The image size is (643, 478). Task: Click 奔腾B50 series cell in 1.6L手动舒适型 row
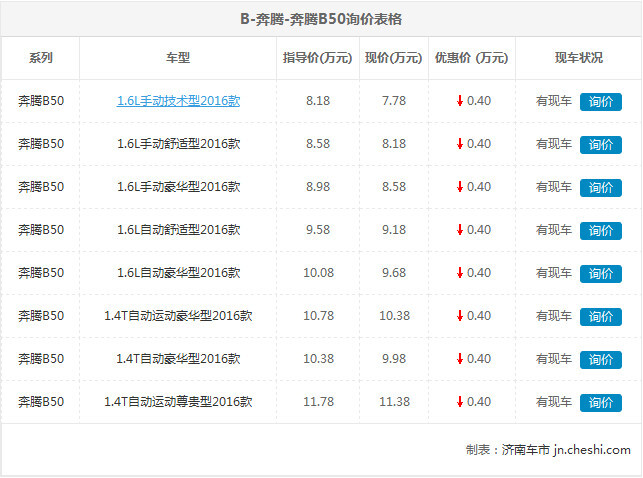click(41, 144)
